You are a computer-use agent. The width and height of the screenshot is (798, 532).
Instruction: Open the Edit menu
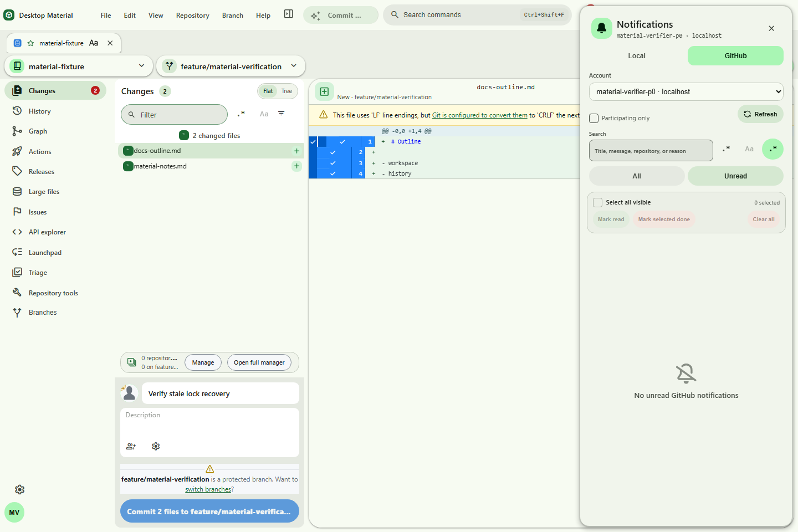[x=130, y=16]
